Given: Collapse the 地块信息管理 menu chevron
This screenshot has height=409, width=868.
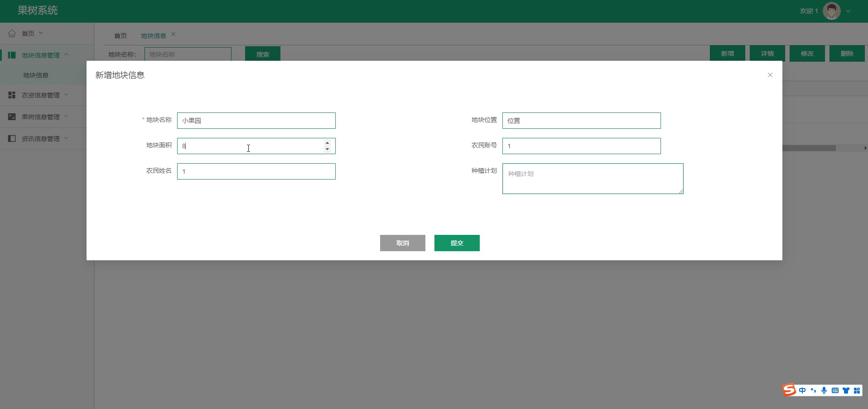Looking at the screenshot, I should (66, 55).
